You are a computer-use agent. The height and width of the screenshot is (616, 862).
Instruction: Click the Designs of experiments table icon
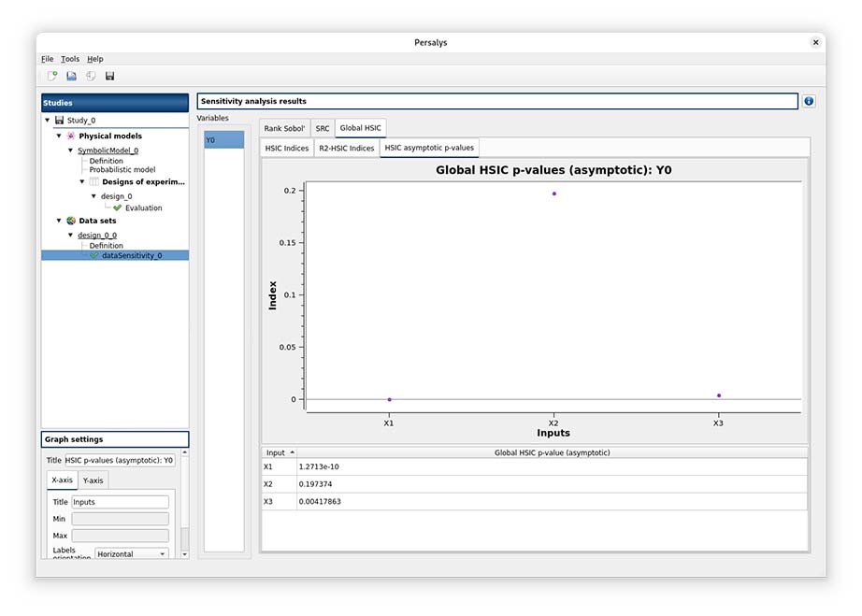(93, 181)
